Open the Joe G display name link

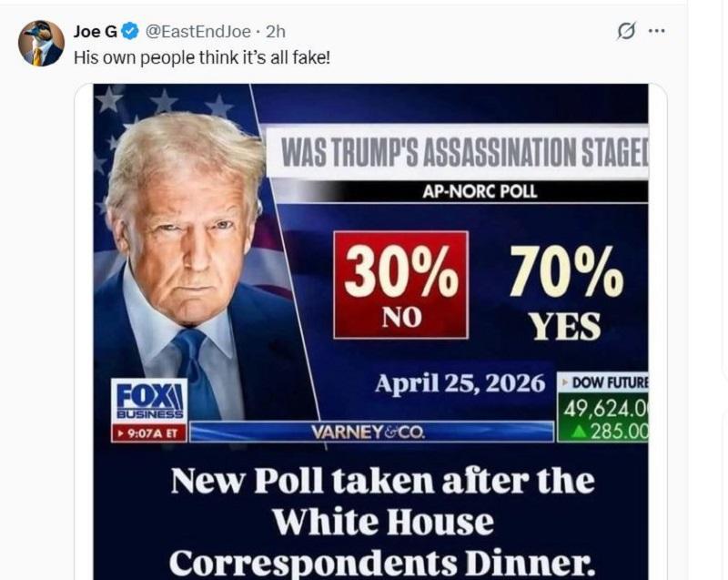pyautogui.click(x=95, y=32)
